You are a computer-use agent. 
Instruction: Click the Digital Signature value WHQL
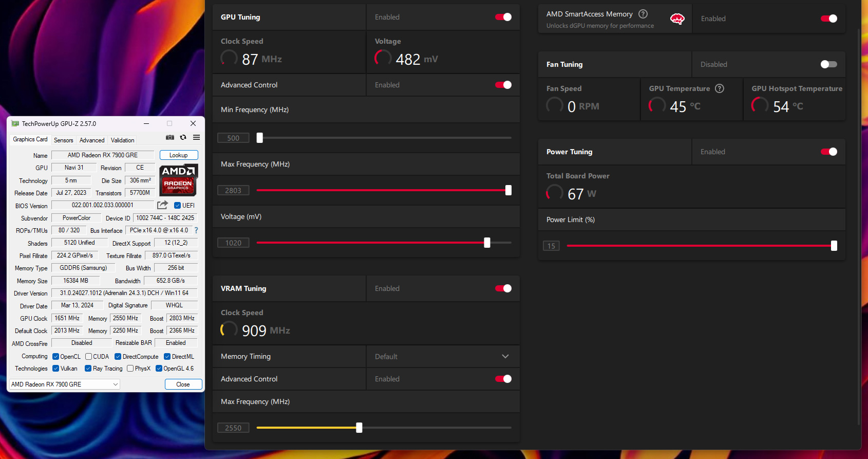pos(174,305)
